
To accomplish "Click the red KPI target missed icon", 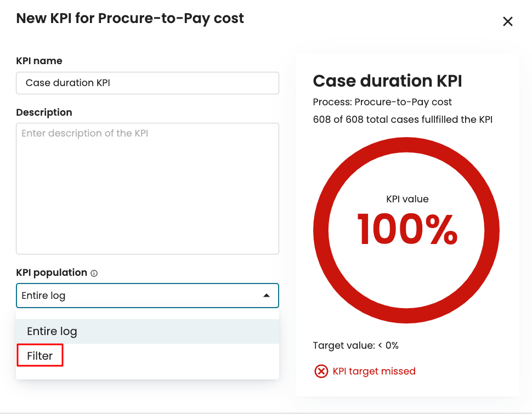I will [321, 371].
